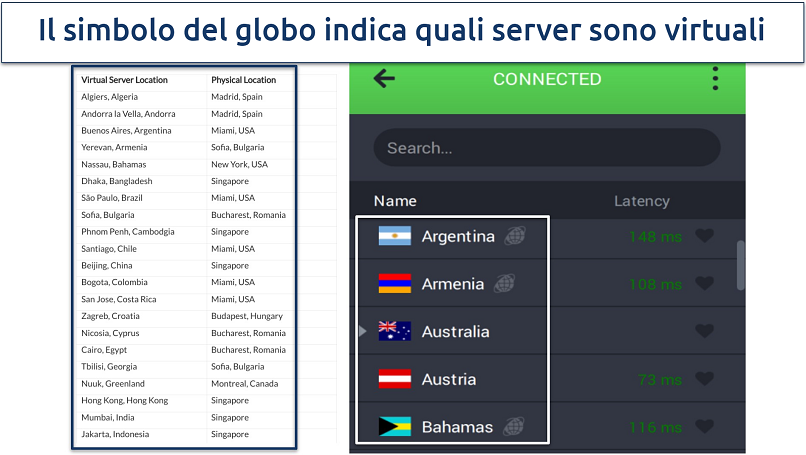The image size is (806, 455).
Task: Toggle favorite heart for Austria
Action: click(705, 379)
